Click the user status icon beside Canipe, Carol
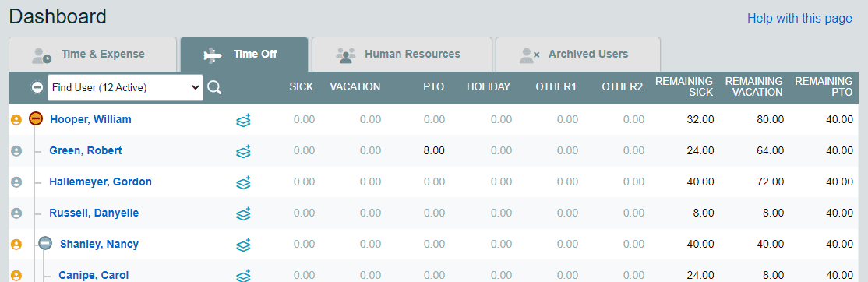Viewport: 868px width, 282px height. (x=16, y=275)
